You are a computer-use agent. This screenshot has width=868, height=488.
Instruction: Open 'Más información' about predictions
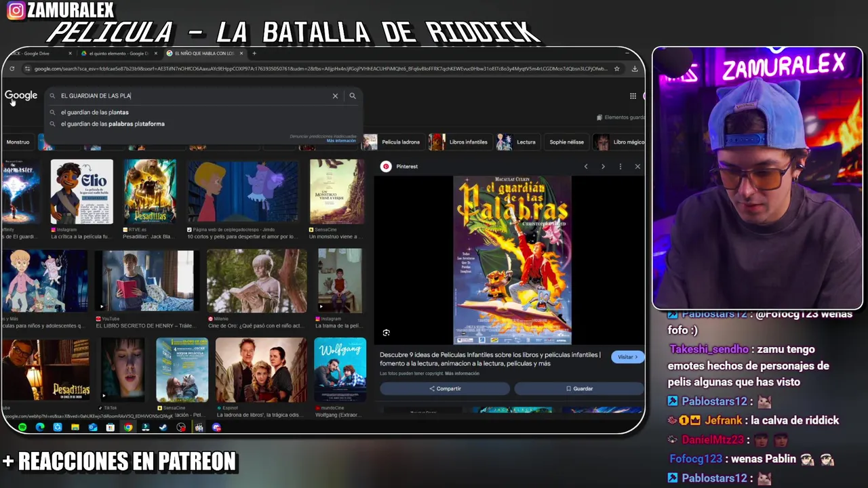tap(341, 140)
